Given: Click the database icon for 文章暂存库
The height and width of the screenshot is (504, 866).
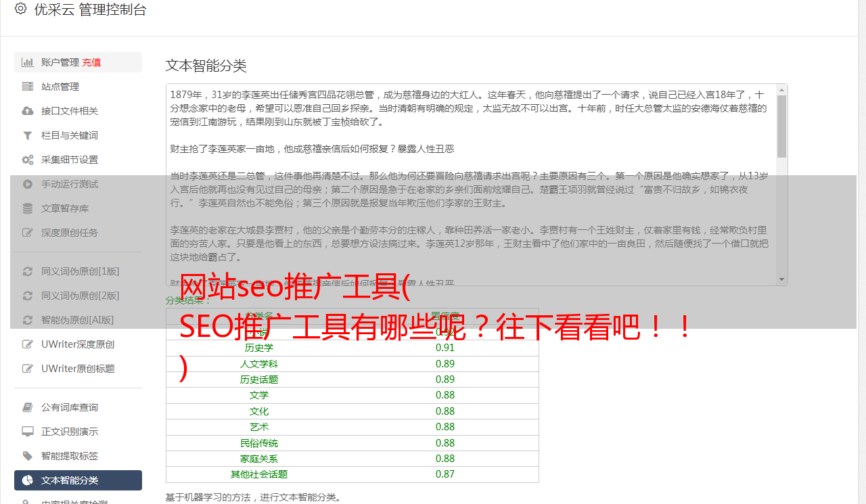Looking at the screenshot, I should [28, 208].
